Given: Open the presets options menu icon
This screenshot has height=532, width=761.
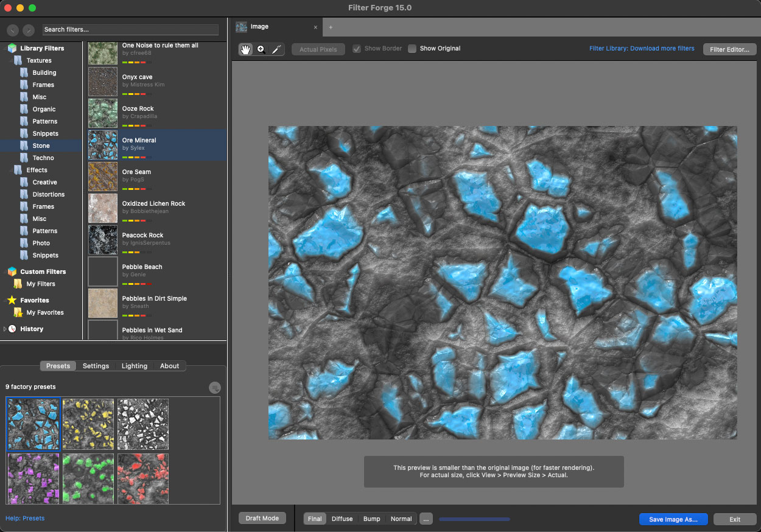Looking at the screenshot, I should pyautogui.click(x=214, y=388).
